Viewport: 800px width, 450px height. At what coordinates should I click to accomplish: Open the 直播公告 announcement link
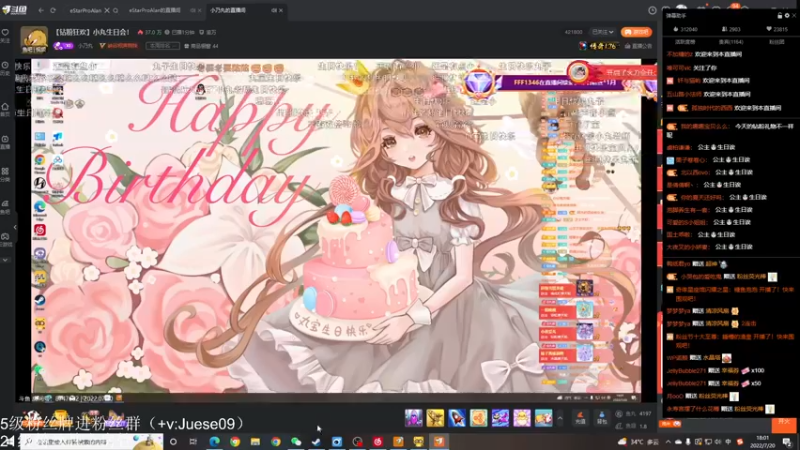click(x=638, y=46)
